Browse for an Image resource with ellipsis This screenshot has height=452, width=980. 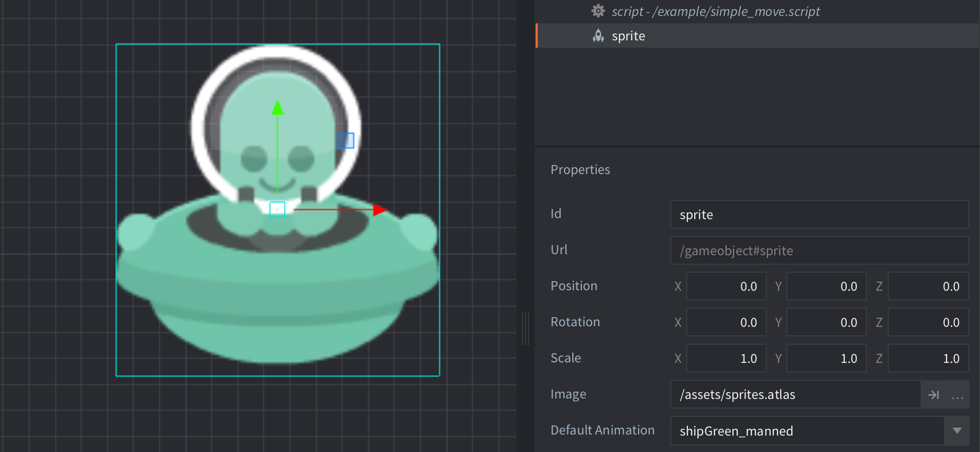click(x=957, y=395)
